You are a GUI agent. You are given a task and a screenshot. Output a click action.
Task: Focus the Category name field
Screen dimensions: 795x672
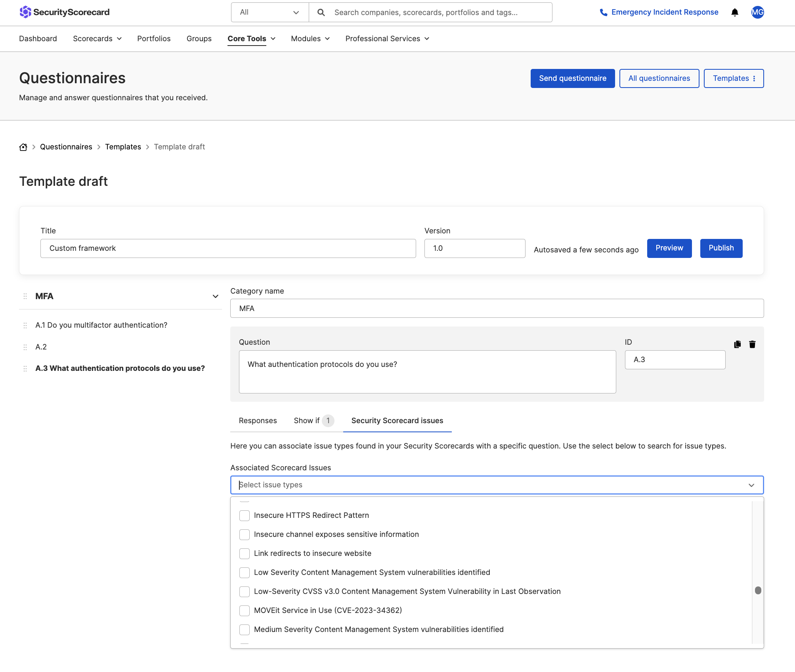coord(497,308)
